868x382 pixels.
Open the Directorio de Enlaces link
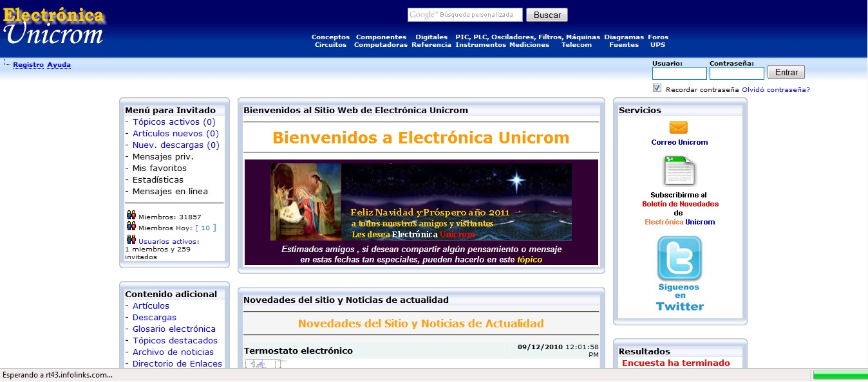click(177, 364)
